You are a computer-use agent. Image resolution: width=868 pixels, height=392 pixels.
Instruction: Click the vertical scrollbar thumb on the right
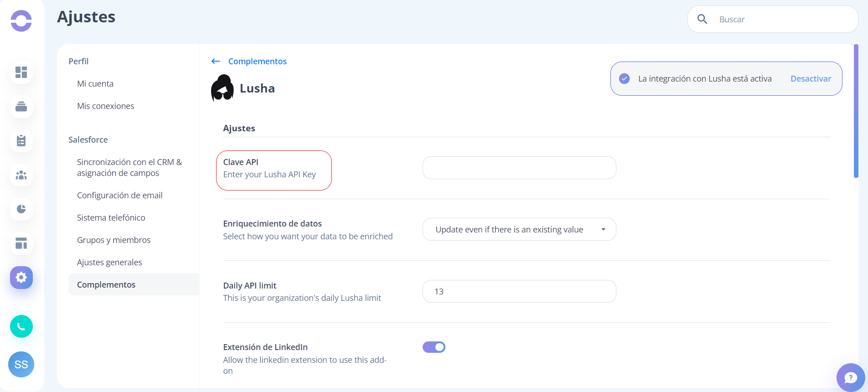click(856, 111)
